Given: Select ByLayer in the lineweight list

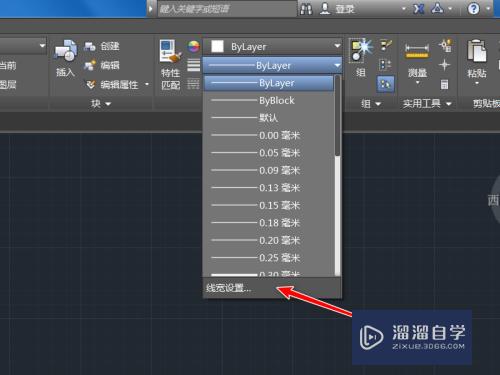Looking at the screenshot, I should (x=269, y=83).
